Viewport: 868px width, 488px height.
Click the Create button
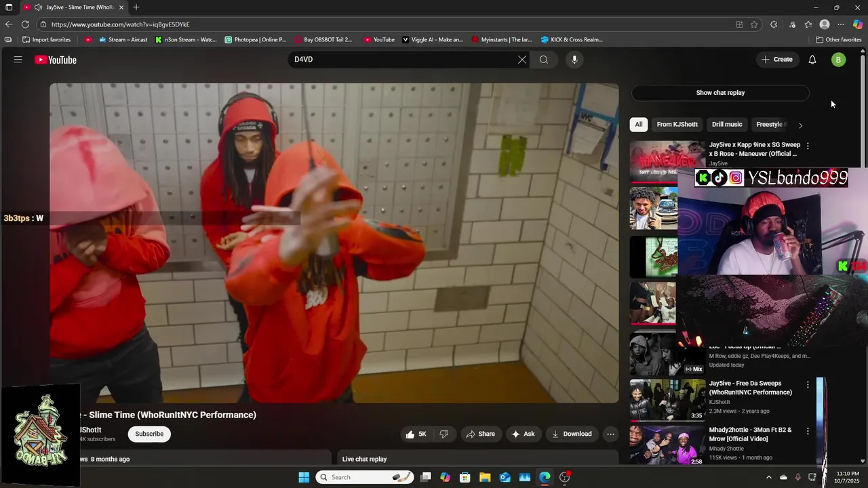coord(776,60)
